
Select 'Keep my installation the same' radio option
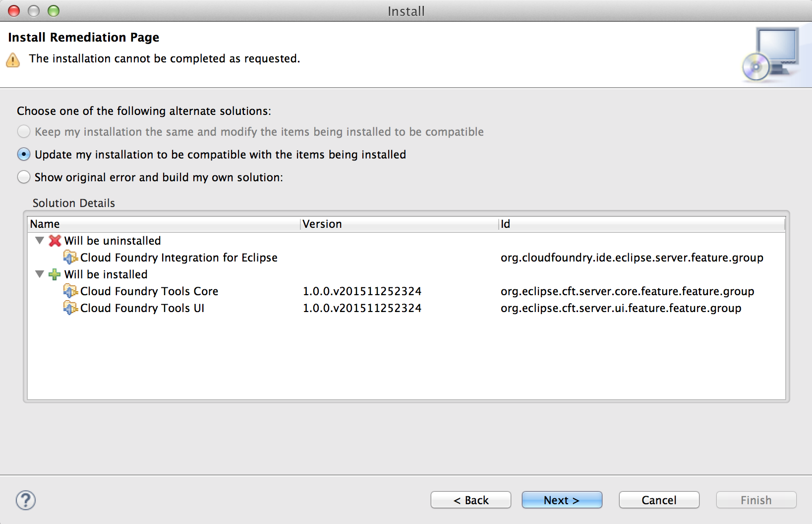[x=24, y=132]
